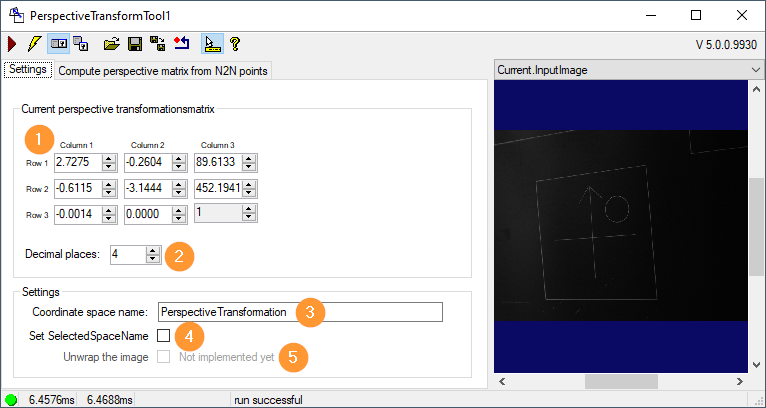Open help with the yellow question mark
Image resolution: width=766 pixels, height=408 pixels.
235,44
